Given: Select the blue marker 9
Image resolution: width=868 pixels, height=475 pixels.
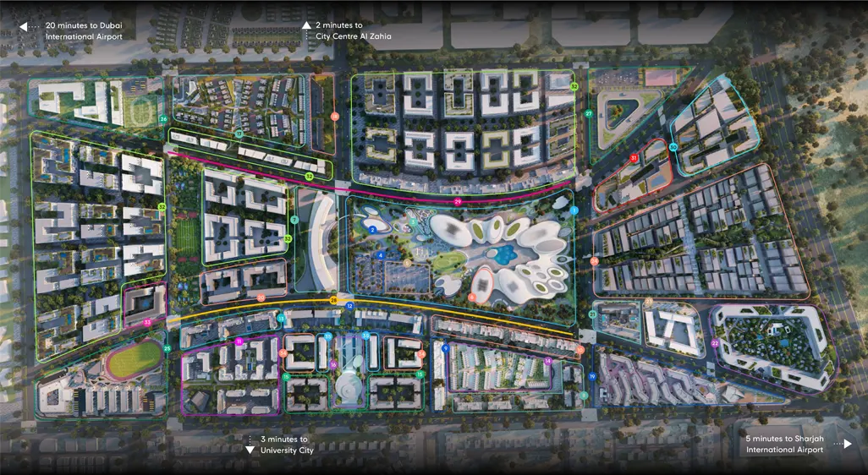Looking at the screenshot, I should [x=445, y=347].
